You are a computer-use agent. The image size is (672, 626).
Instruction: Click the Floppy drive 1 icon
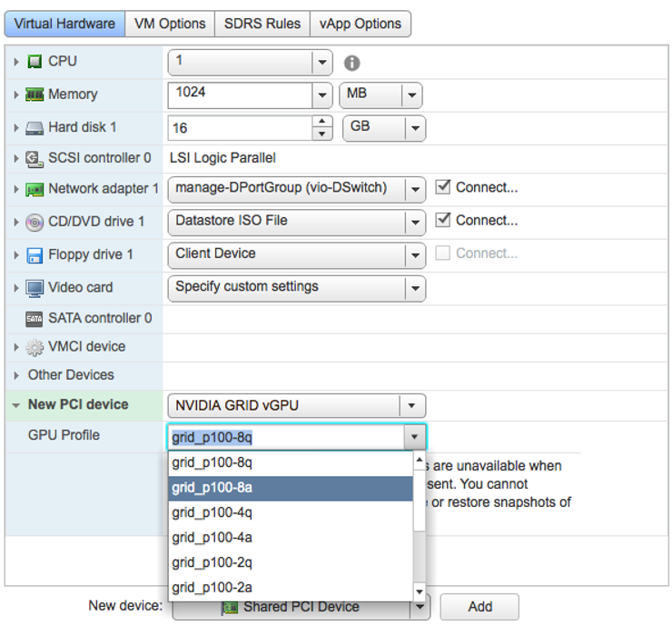pyautogui.click(x=35, y=255)
